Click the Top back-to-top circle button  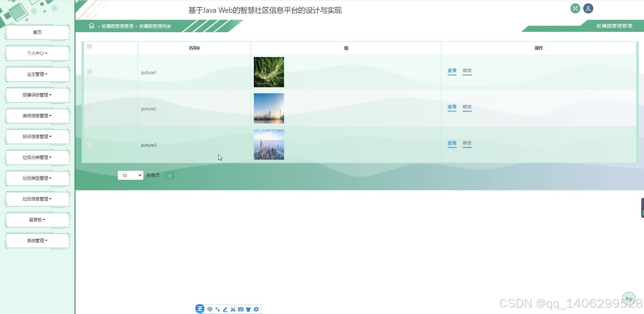pos(628,299)
